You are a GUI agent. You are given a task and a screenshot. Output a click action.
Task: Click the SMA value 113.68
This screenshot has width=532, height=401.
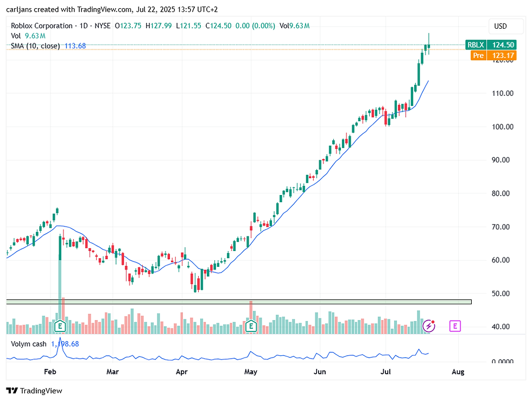coord(75,46)
